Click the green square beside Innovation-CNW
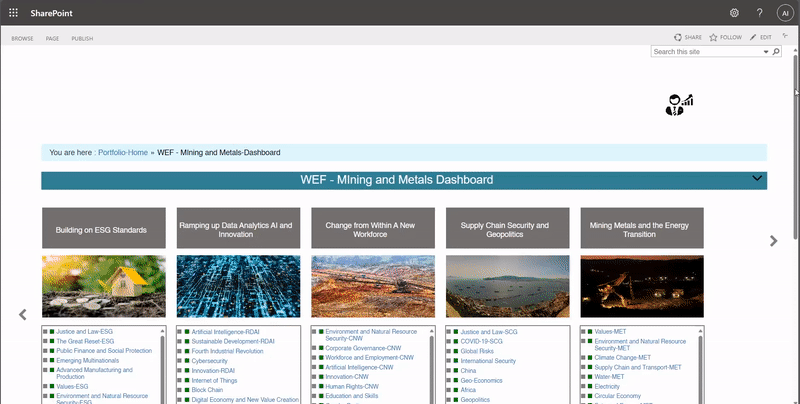This screenshot has width=800, height=404. coord(321,376)
